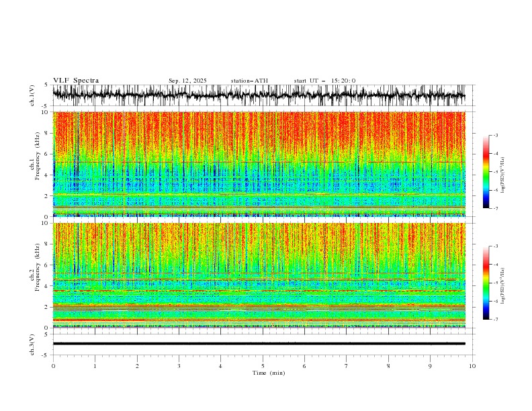The image size is (532, 411).
Task: Click the "-6" tick on ch.2 colorbar
Action: 496,301
